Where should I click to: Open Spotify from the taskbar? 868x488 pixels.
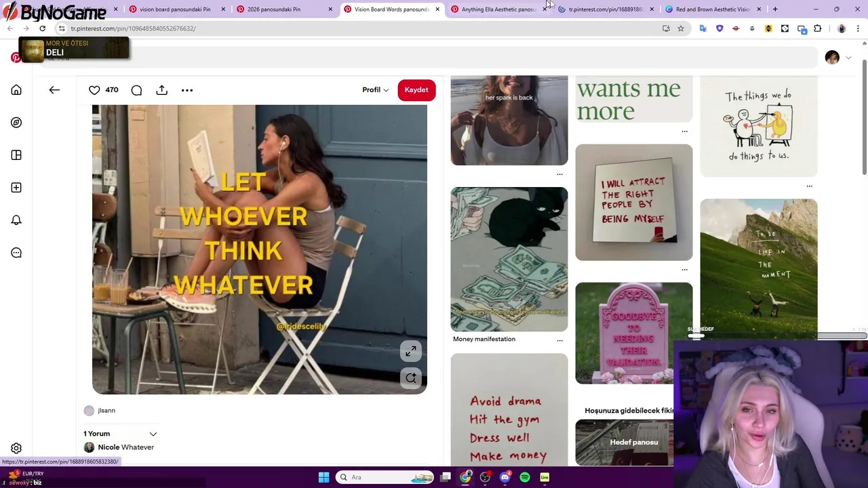pos(525,477)
